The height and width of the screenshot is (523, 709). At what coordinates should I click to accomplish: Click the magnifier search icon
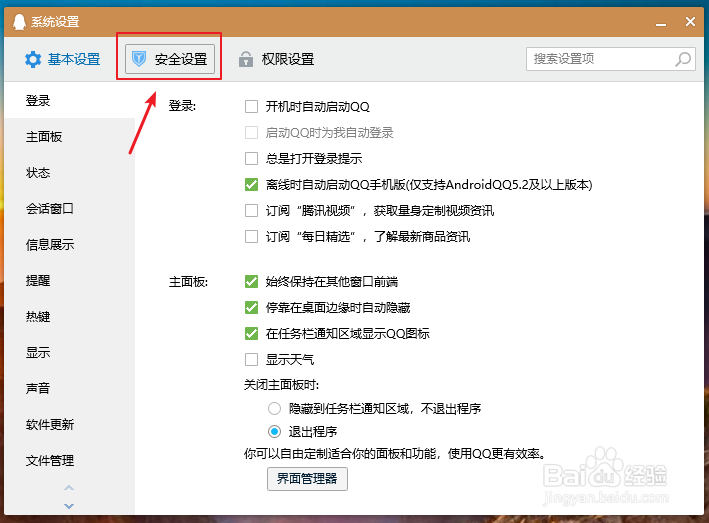(683, 59)
